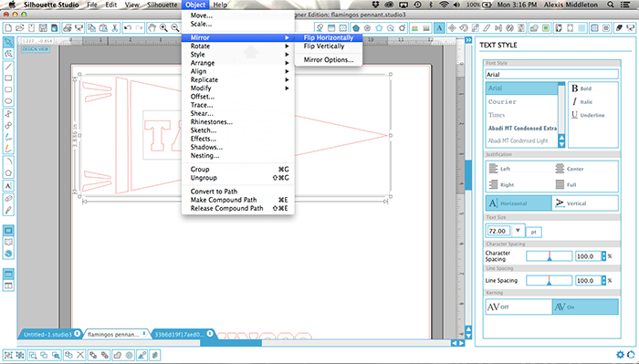This screenshot has height=364, width=639.
Task: Click the New document icon
Action: pos(8,28)
